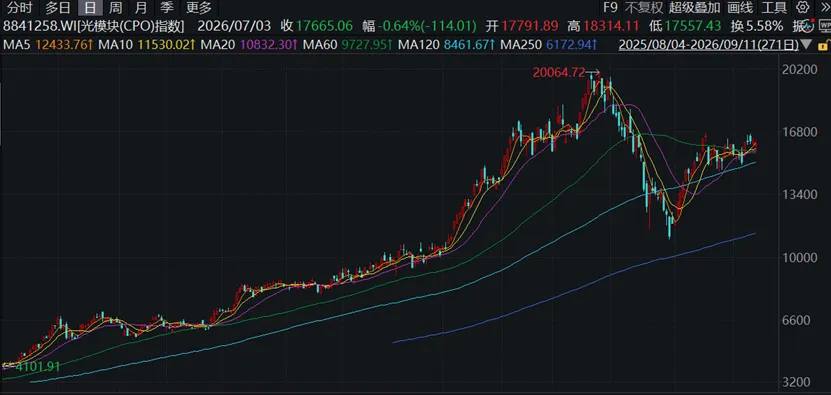
Task: Click the opening price 17791.89
Action: click(x=530, y=26)
